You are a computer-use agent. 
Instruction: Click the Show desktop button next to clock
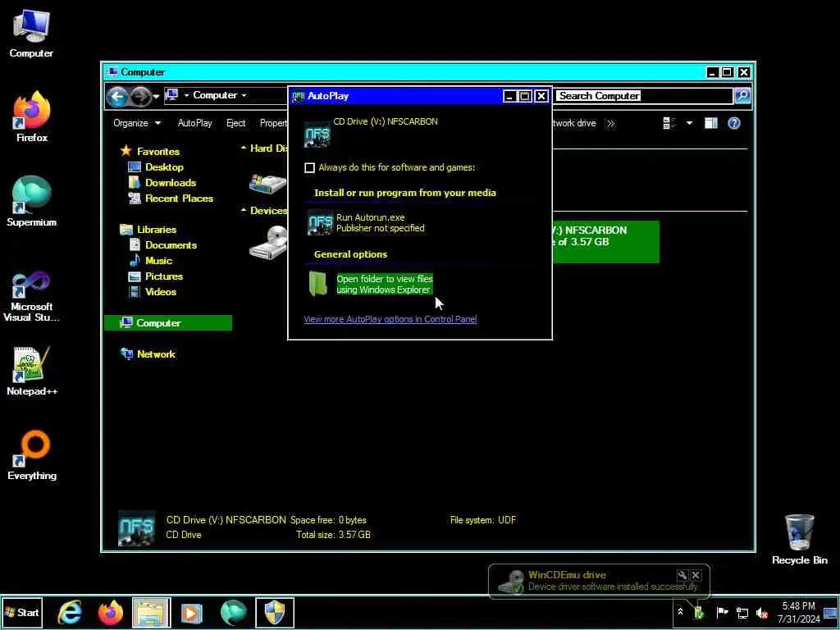831,612
